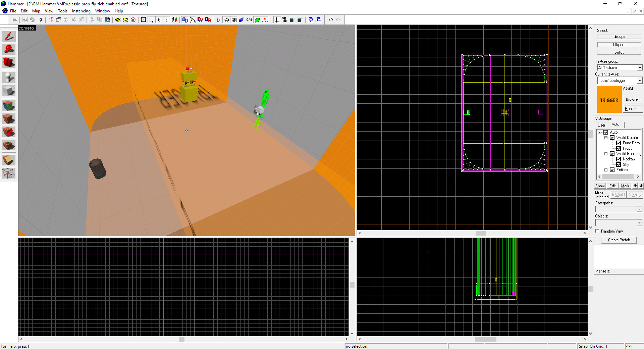
Task: Activate the Camera tool
Action: coord(9,62)
